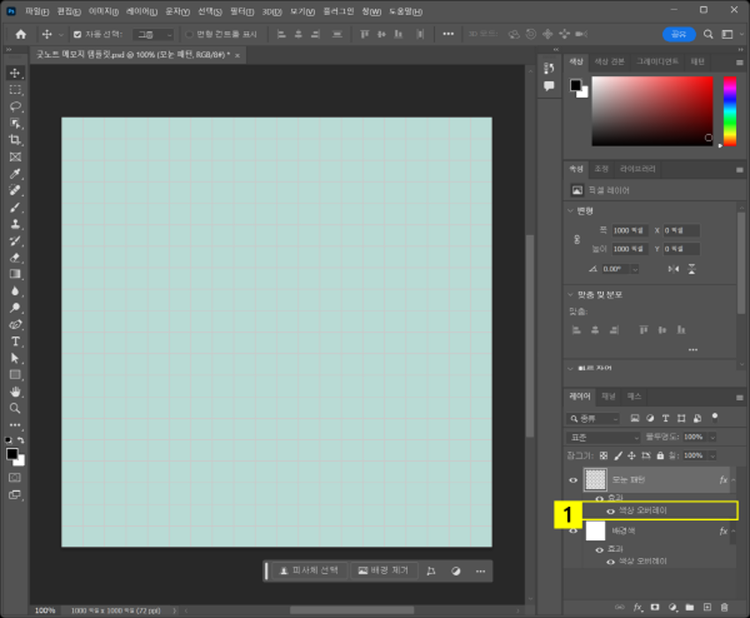Toggle visibility of highlighted 색상 오버레이 effect
750x618 pixels.
click(x=611, y=511)
